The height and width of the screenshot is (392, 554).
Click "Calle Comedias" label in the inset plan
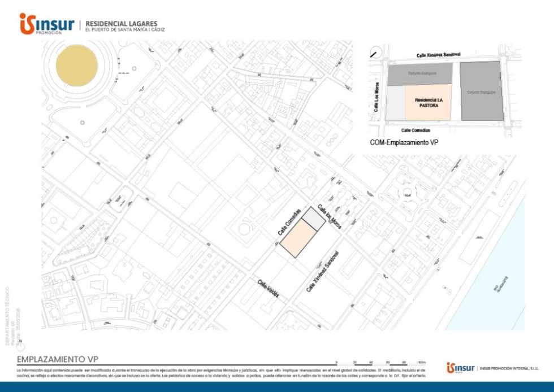click(415, 130)
